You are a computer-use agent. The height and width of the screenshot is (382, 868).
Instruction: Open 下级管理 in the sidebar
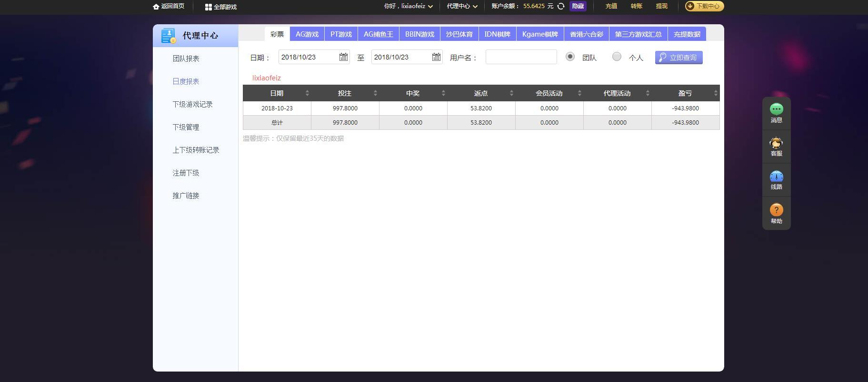[186, 127]
